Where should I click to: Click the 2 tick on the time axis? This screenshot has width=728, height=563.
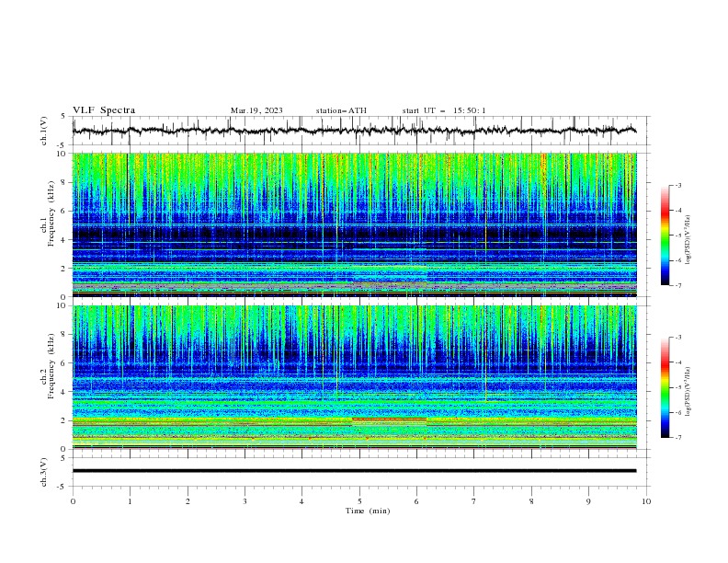[x=188, y=501]
